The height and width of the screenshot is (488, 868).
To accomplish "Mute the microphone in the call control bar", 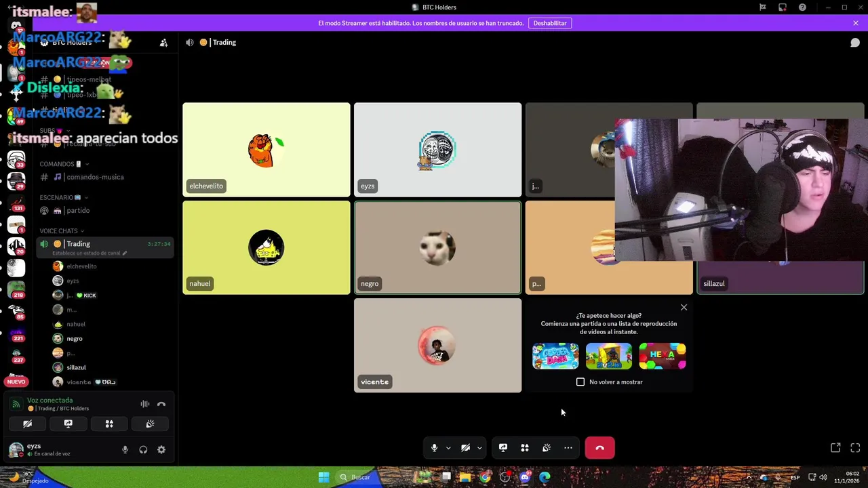I will point(435,448).
